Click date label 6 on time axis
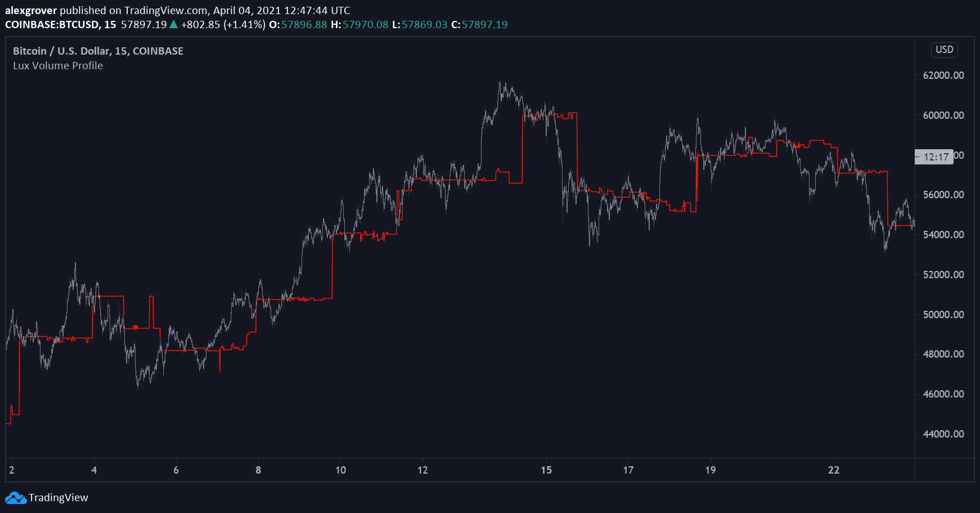Image resolution: width=980 pixels, height=513 pixels. tap(176, 470)
